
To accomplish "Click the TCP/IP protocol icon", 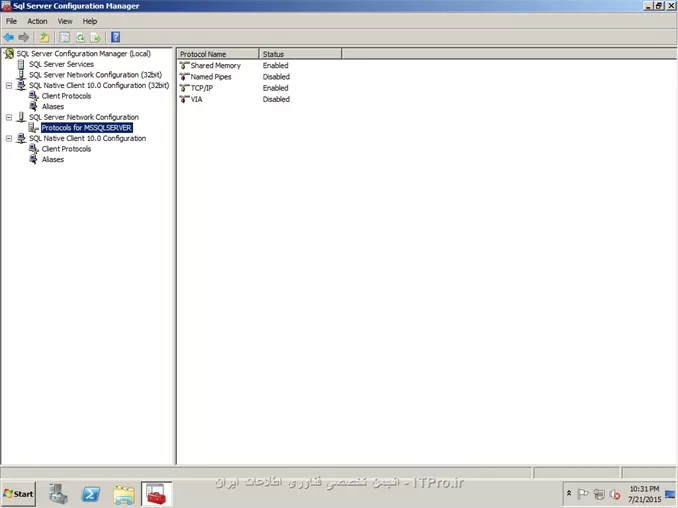I will tap(184, 88).
